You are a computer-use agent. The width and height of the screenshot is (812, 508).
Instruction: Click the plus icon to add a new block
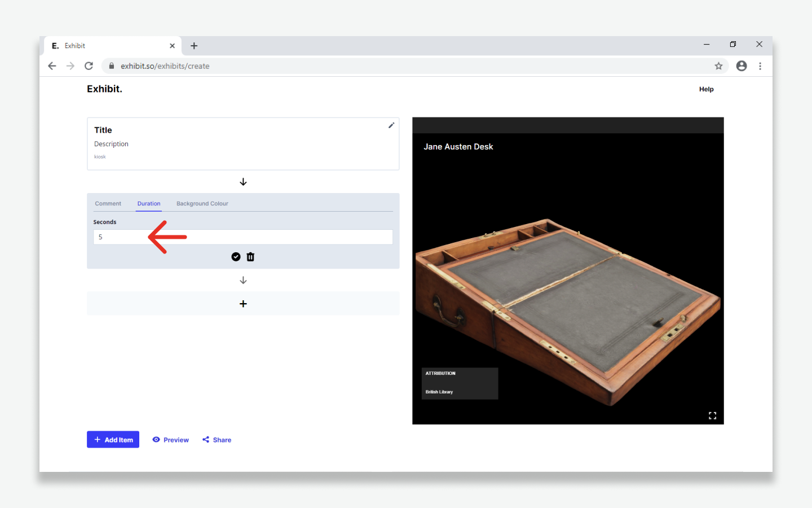pos(243,304)
